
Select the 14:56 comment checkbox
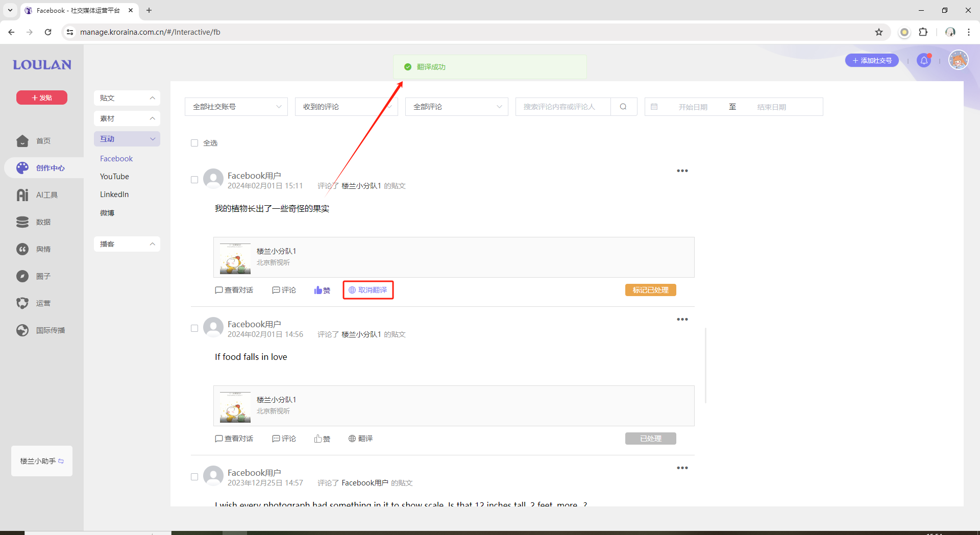(194, 328)
